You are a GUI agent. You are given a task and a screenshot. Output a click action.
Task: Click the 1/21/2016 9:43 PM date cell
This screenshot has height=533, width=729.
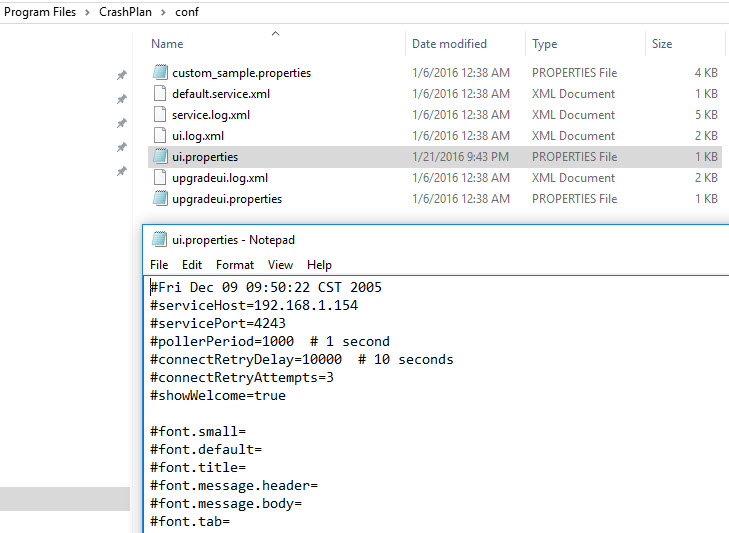click(x=460, y=157)
